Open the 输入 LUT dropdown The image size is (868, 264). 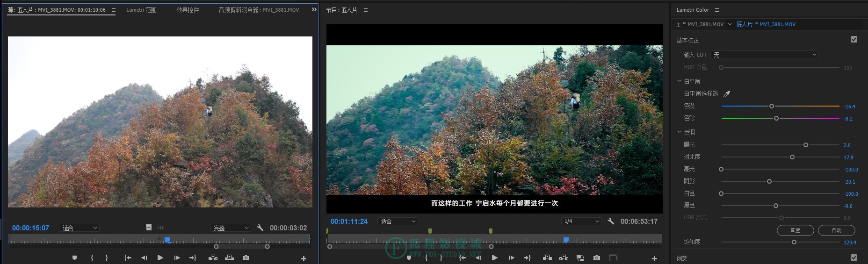coord(764,55)
